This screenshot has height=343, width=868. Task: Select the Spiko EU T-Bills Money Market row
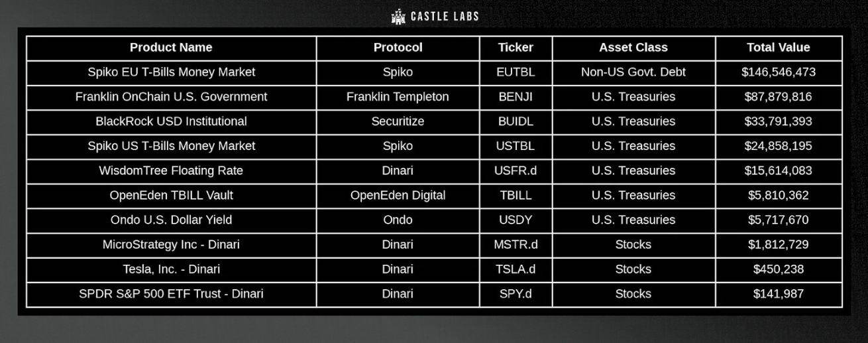[x=434, y=72]
